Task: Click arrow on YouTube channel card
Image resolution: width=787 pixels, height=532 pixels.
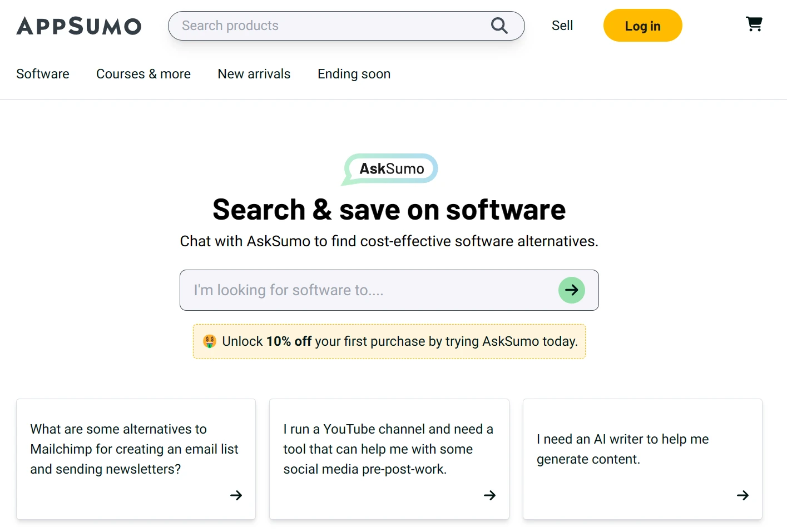Action: pos(489,495)
